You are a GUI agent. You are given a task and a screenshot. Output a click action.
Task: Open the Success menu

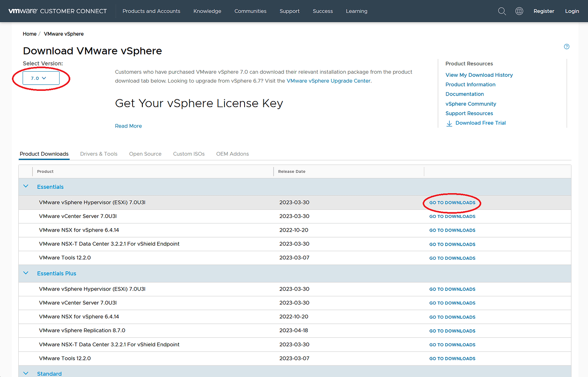pos(323,11)
